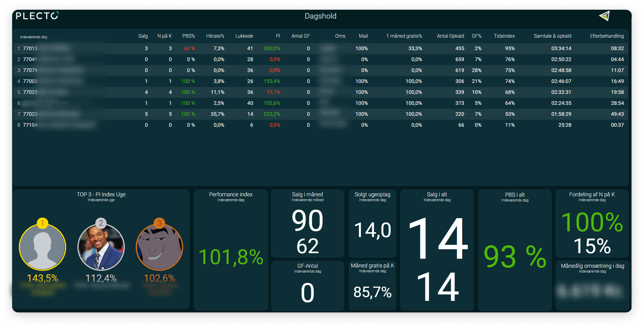Click the PBS i alt 93 % value
This screenshot has width=644, height=327.
click(515, 257)
